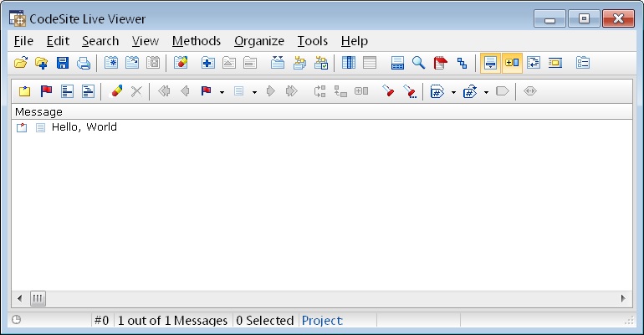Click the Project link in status bar
Screen dimensions: 644x335
[x=322, y=321]
